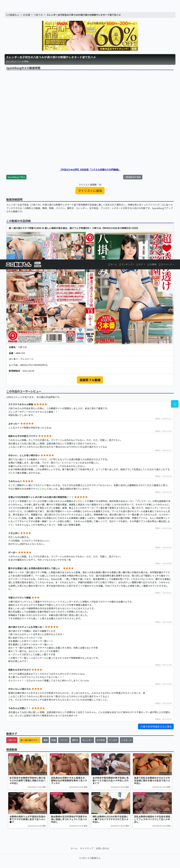Click the 配信開始日 2021/10/28 text
Viewport: 180px width, 868px height.
pyautogui.click(x=21, y=371)
